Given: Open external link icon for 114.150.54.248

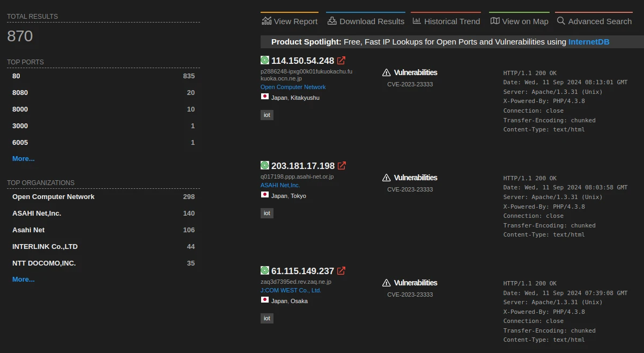Looking at the screenshot, I should [341, 61].
